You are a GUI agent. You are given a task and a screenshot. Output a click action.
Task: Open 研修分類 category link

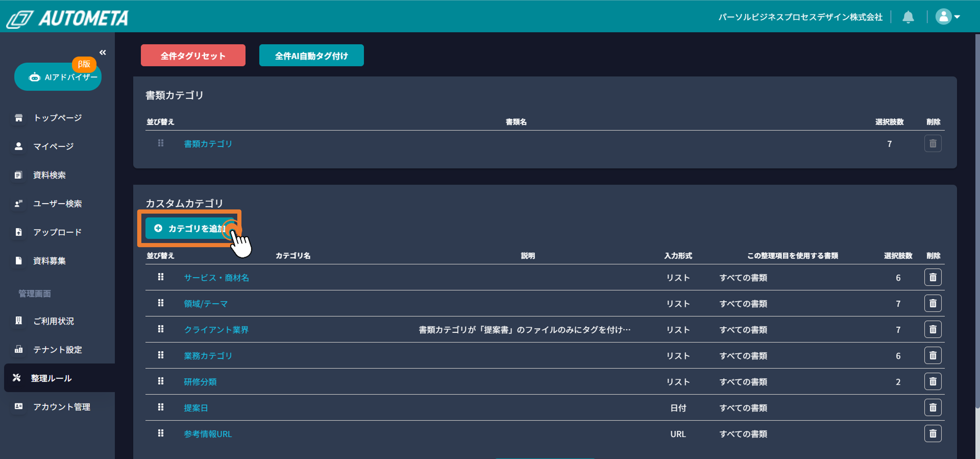pyautogui.click(x=200, y=382)
